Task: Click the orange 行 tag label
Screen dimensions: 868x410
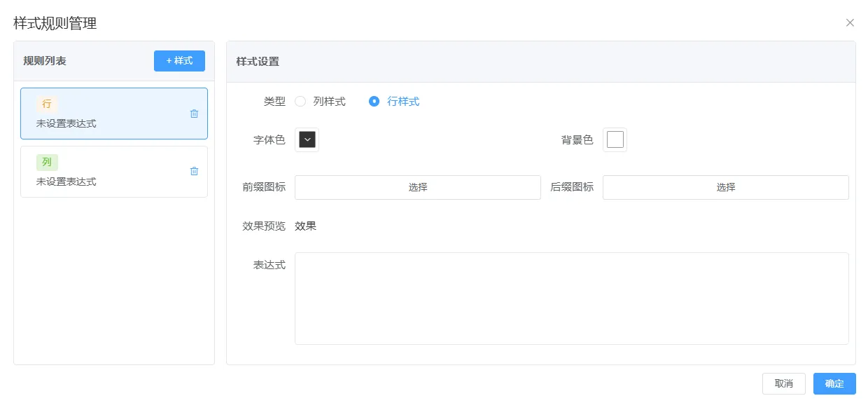Action: coord(47,104)
